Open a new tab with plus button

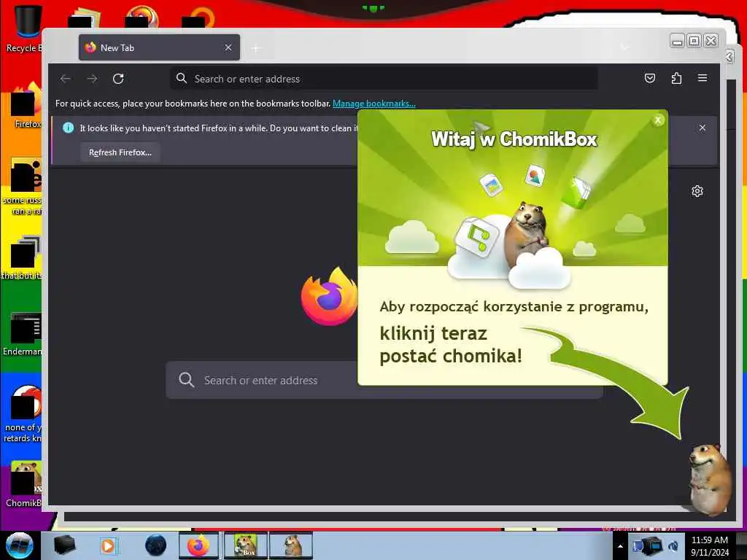point(256,48)
